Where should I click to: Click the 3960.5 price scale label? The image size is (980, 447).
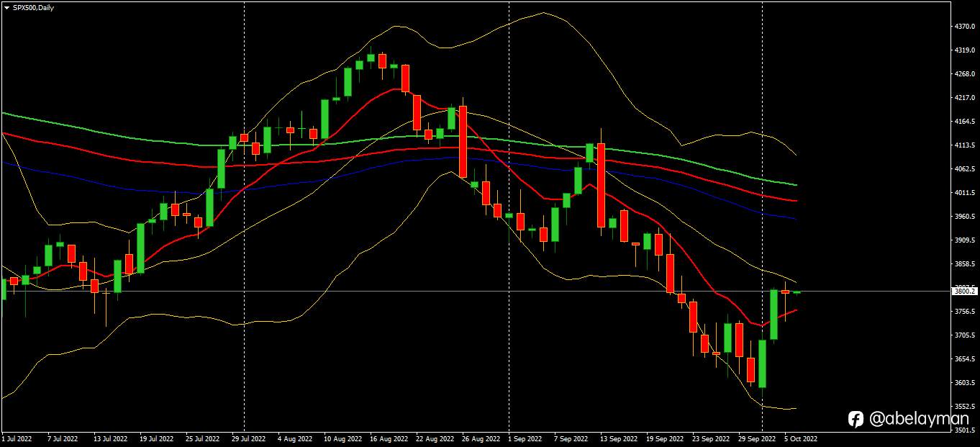964,217
